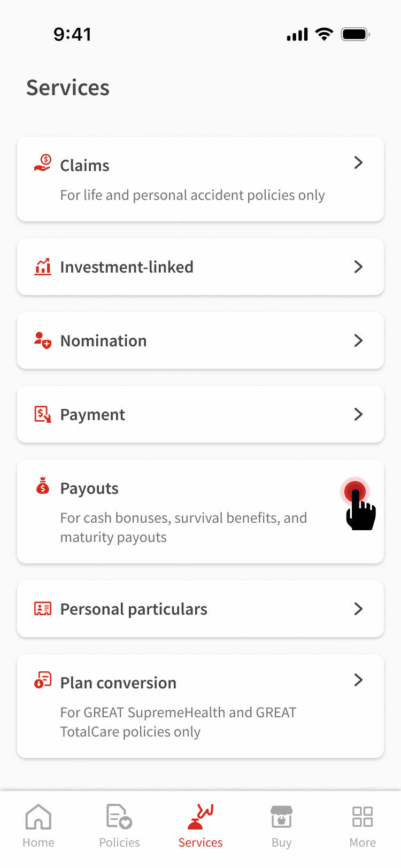Tap the Payment receipt icon
The height and width of the screenshot is (868, 401).
[x=43, y=414]
